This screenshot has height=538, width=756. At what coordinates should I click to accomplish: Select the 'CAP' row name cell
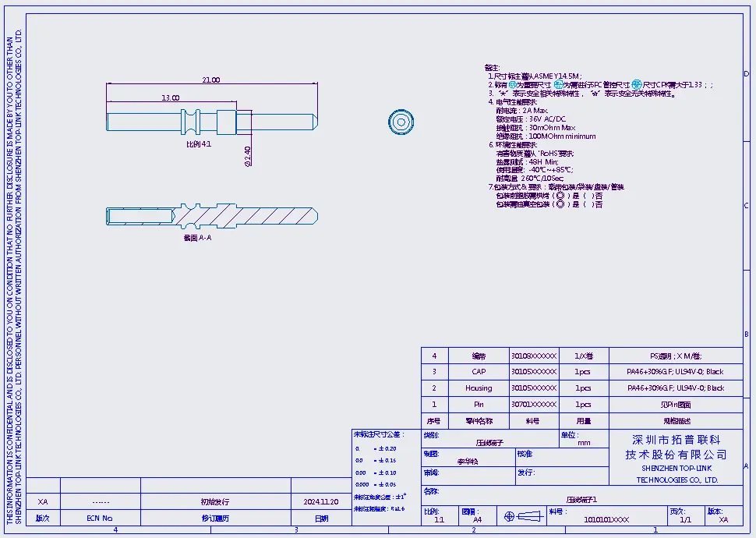coord(479,372)
